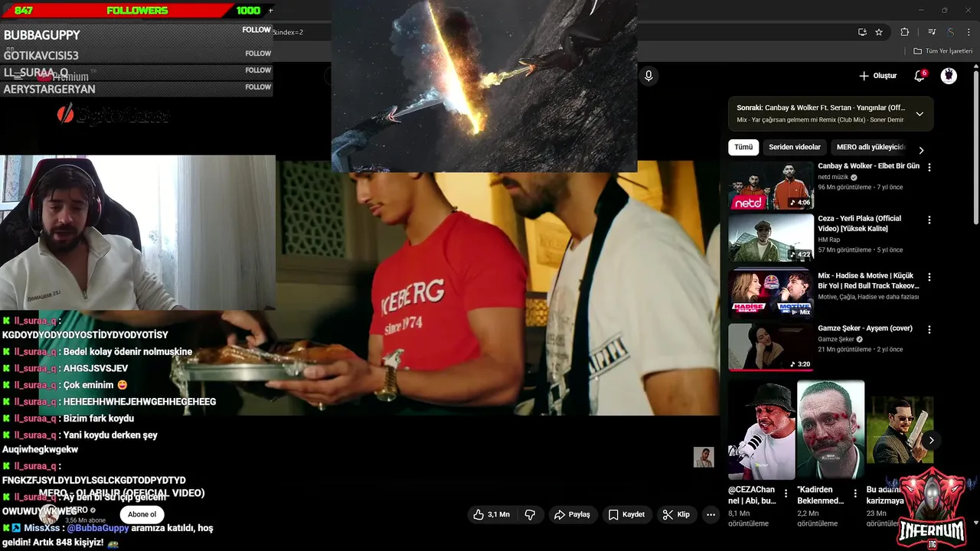Viewport: 980px width, 551px height.
Task: Like the video showing 3,1 Mn
Action: tap(492, 514)
